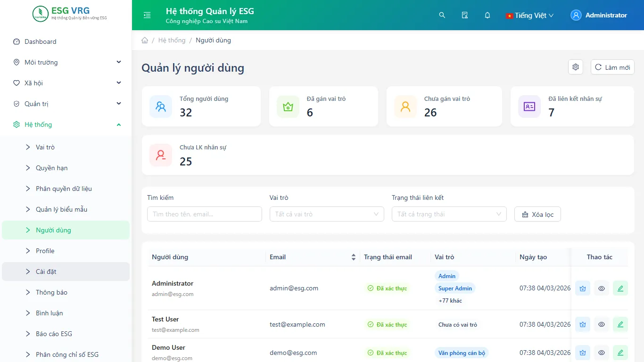Viewport: 644px width, 362px height.
Task: Open the document report icon in header
Action: coord(465,15)
